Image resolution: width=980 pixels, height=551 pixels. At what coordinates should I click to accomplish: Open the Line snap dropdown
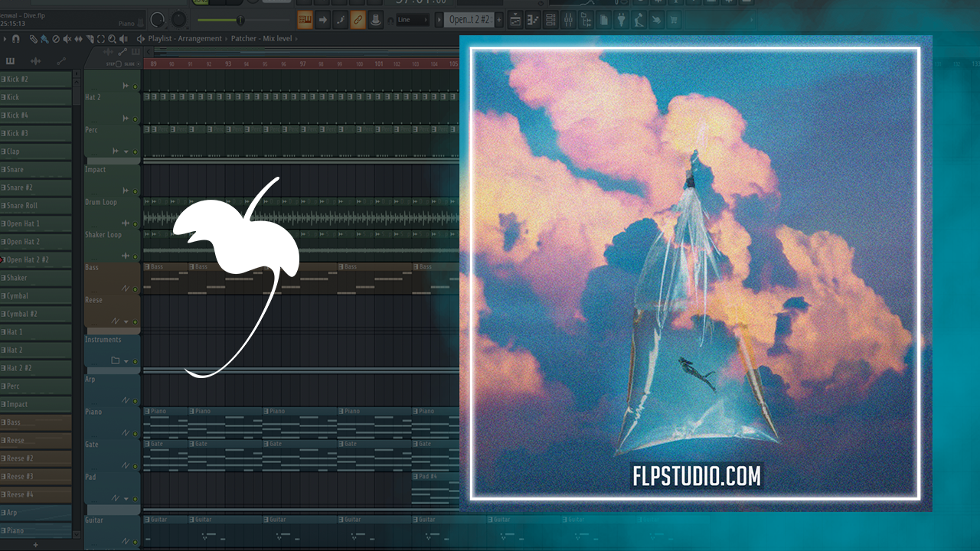412,20
